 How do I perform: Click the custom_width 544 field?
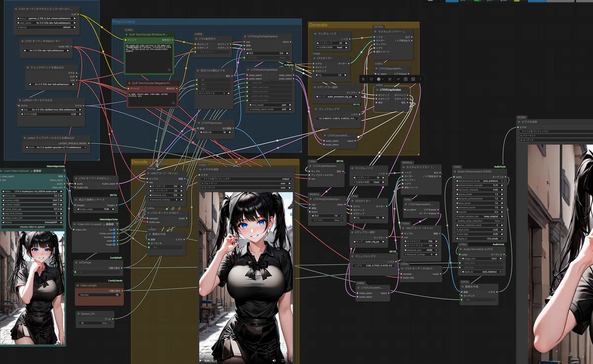[x=32, y=200]
